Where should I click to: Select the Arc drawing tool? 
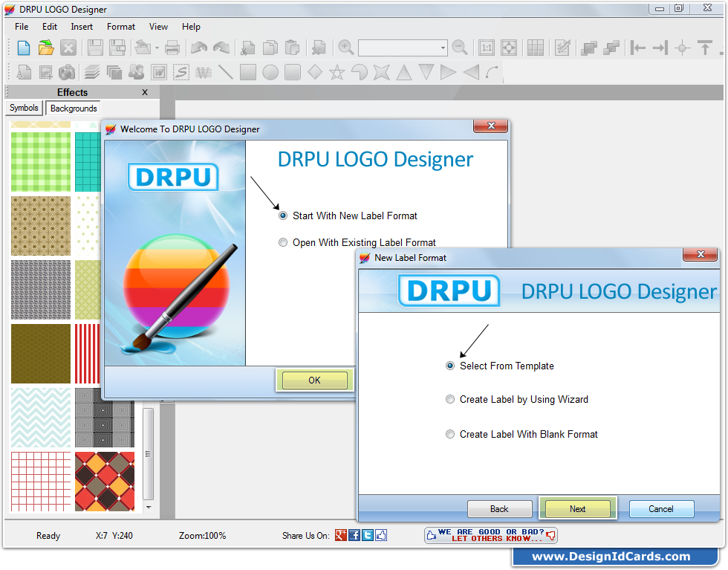492,73
